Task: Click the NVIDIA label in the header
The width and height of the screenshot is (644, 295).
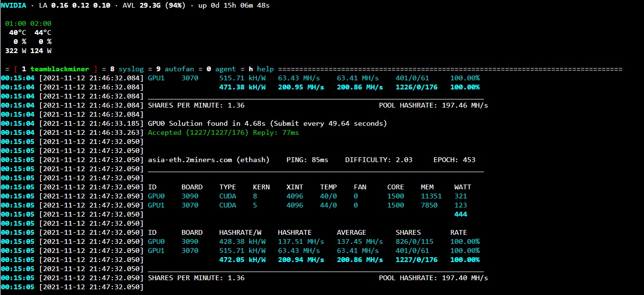Action: (x=13, y=5)
